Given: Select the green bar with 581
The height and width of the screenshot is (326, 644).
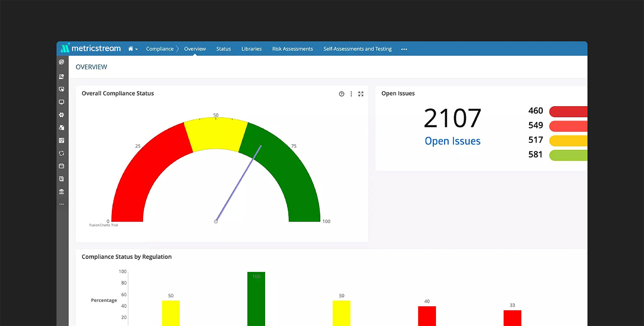Looking at the screenshot, I should click(x=568, y=155).
